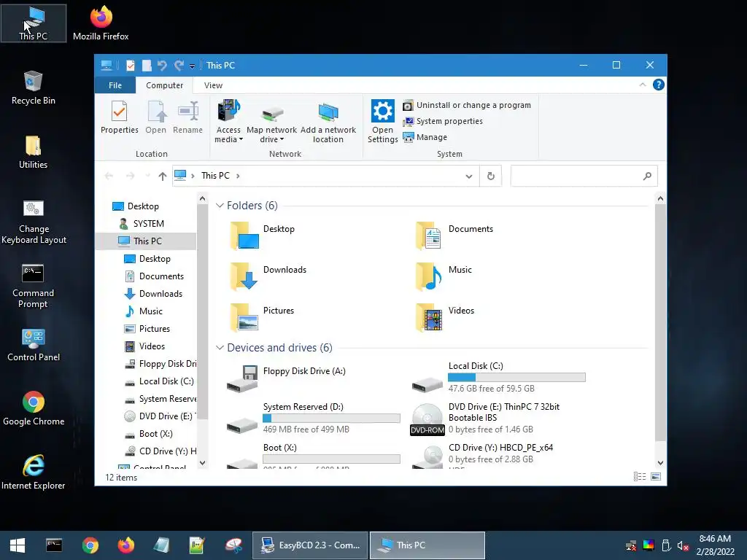747x560 pixels.
Task: Collapse the Folders (6) group
Action: click(220, 206)
